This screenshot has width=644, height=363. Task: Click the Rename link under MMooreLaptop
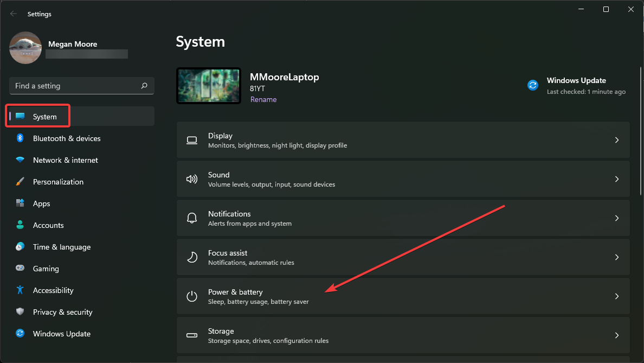pos(263,99)
